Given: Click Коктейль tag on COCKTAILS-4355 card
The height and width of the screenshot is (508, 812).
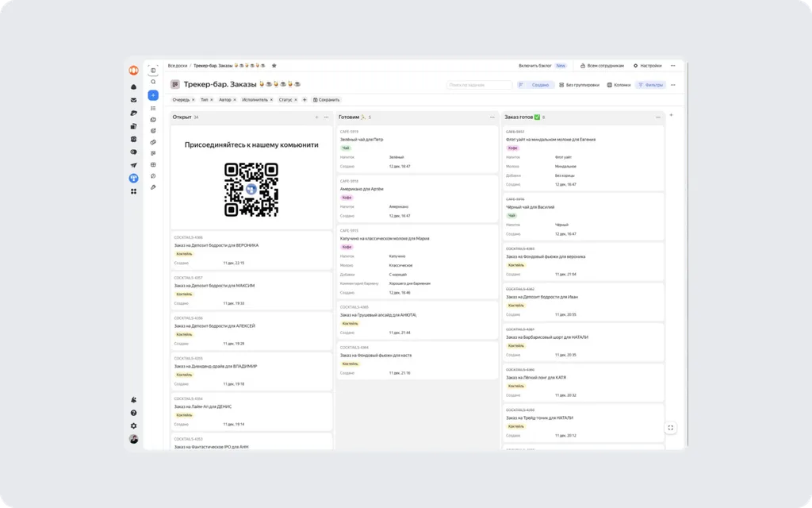Looking at the screenshot, I should tap(184, 375).
